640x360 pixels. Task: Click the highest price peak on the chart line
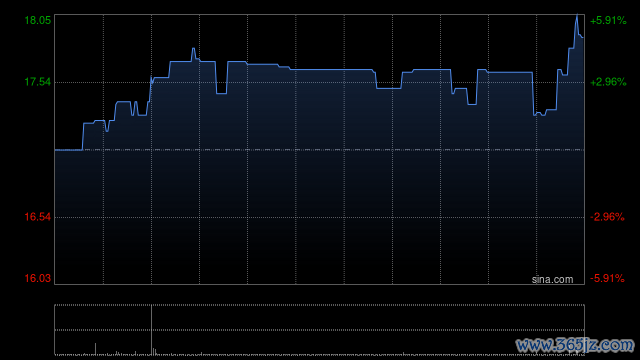tap(577, 16)
